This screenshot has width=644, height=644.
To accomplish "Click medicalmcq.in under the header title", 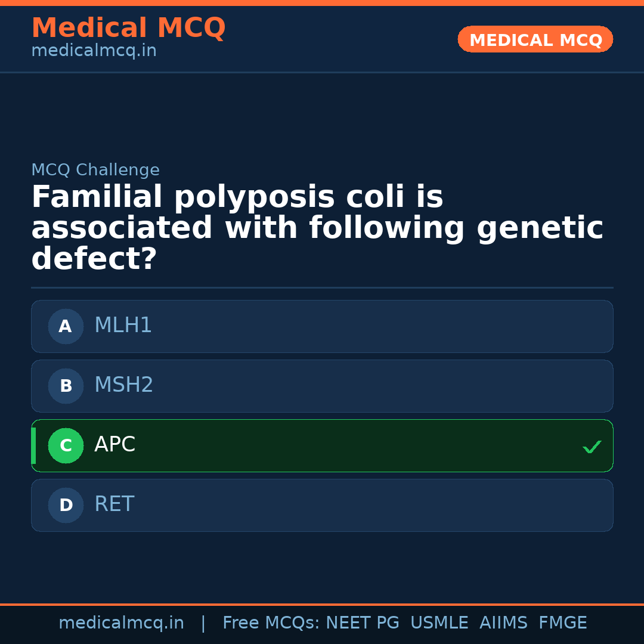I will [x=94, y=50].
